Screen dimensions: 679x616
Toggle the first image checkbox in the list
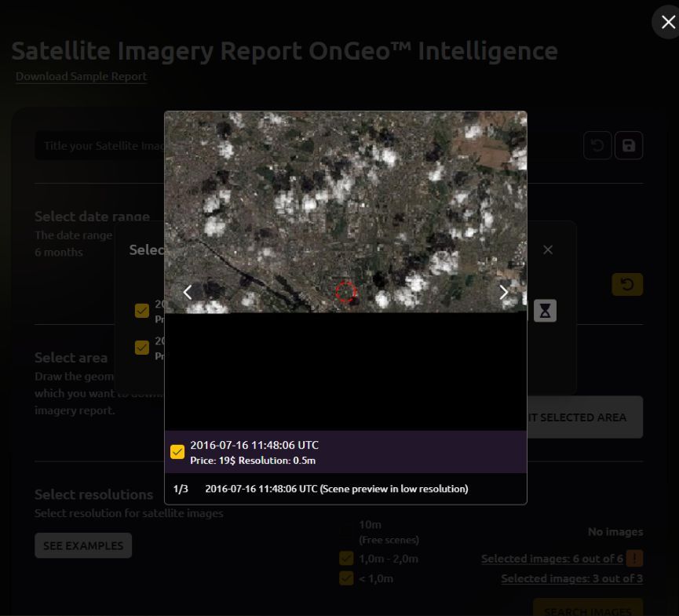point(142,311)
